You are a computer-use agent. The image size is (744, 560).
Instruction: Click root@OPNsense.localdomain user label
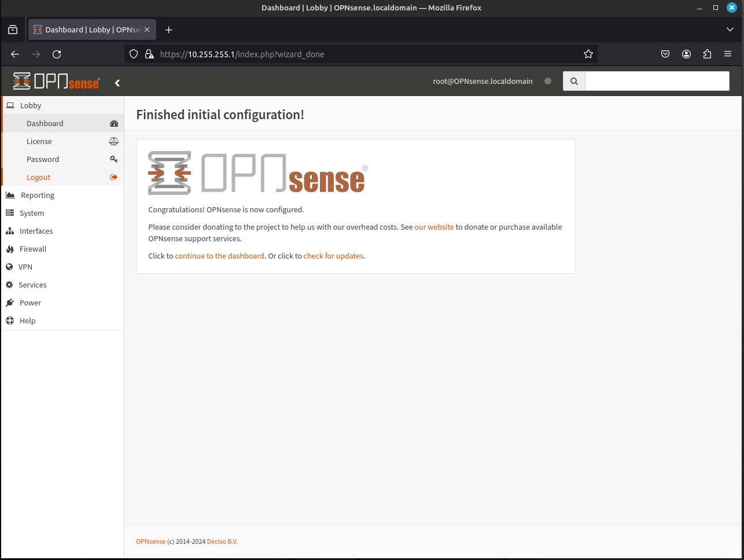(483, 81)
